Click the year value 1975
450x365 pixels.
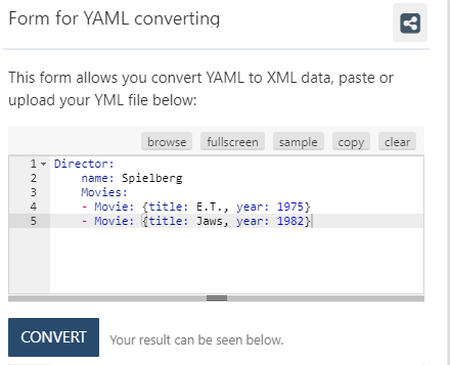pos(290,207)
